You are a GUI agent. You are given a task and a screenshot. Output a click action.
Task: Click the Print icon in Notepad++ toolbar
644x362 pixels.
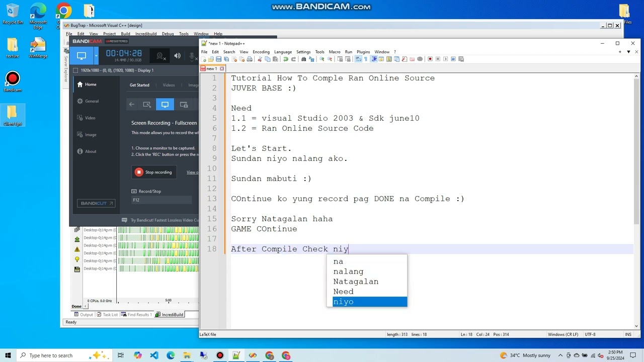tap(250, 59)
